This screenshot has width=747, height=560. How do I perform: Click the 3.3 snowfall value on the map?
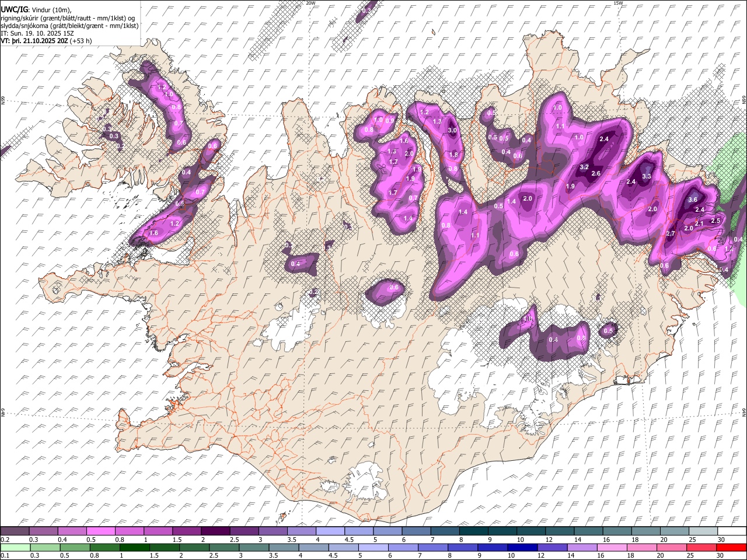[647, 176]
